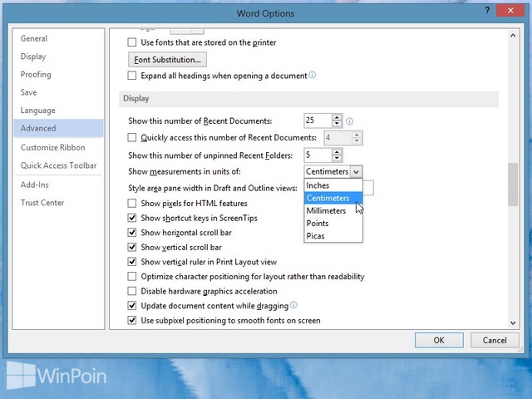Uncheck Show shortcut keys in ScreenTips
This screenshot has height=399, width=532.
[x=132, y=218]
